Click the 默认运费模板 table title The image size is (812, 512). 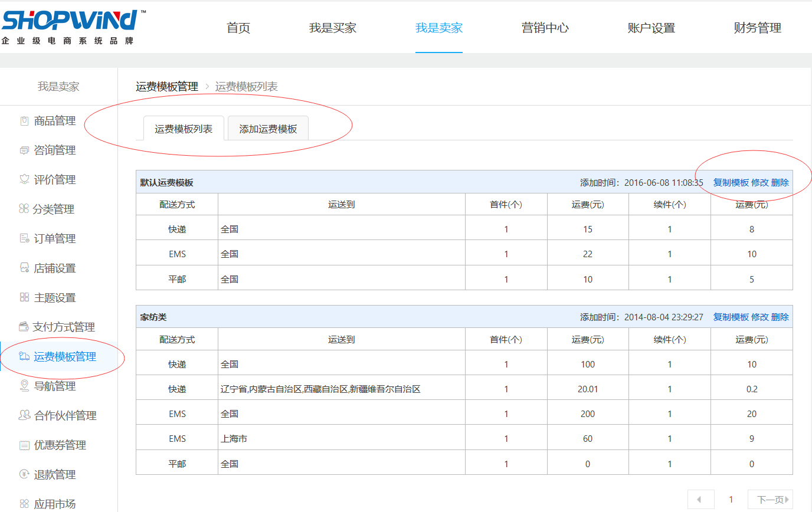(166, 183)
